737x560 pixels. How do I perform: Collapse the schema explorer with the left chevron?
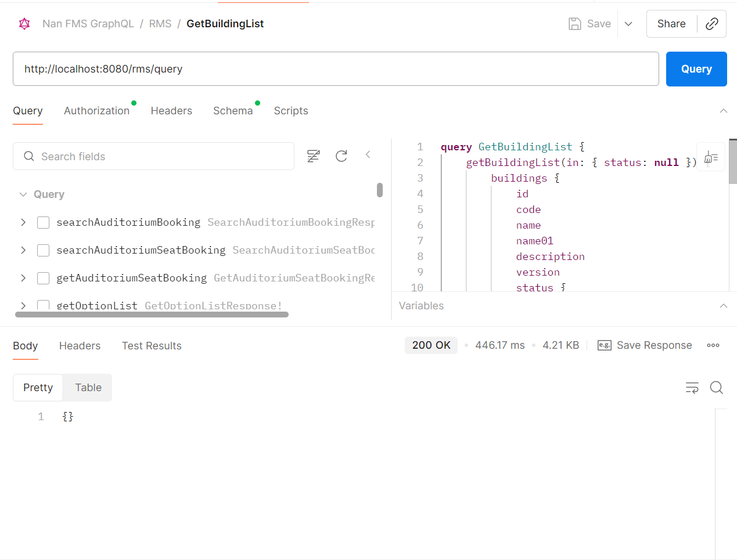(x=368, y=154)
